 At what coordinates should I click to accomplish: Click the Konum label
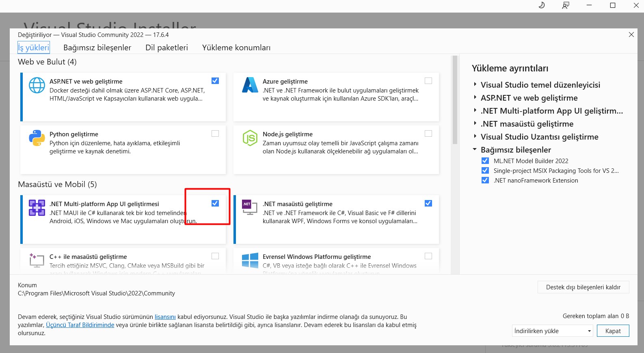click(27, 285)
